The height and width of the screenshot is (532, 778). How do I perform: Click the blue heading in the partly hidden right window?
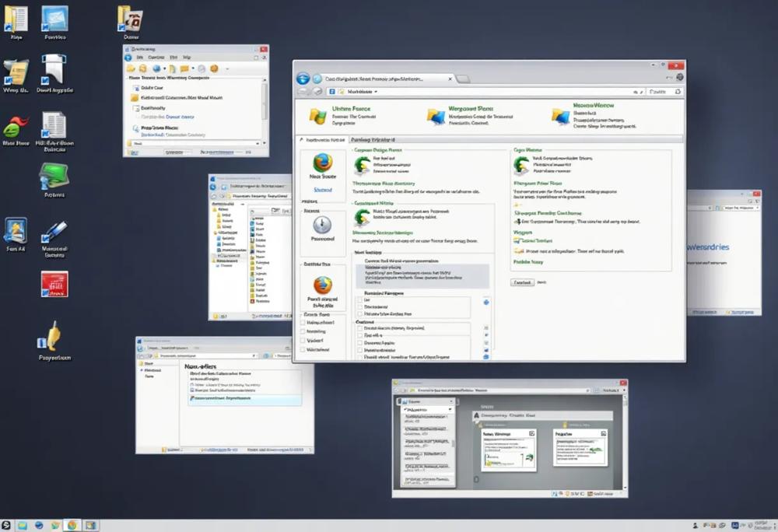pyautogui.click(x=708, y=247)
